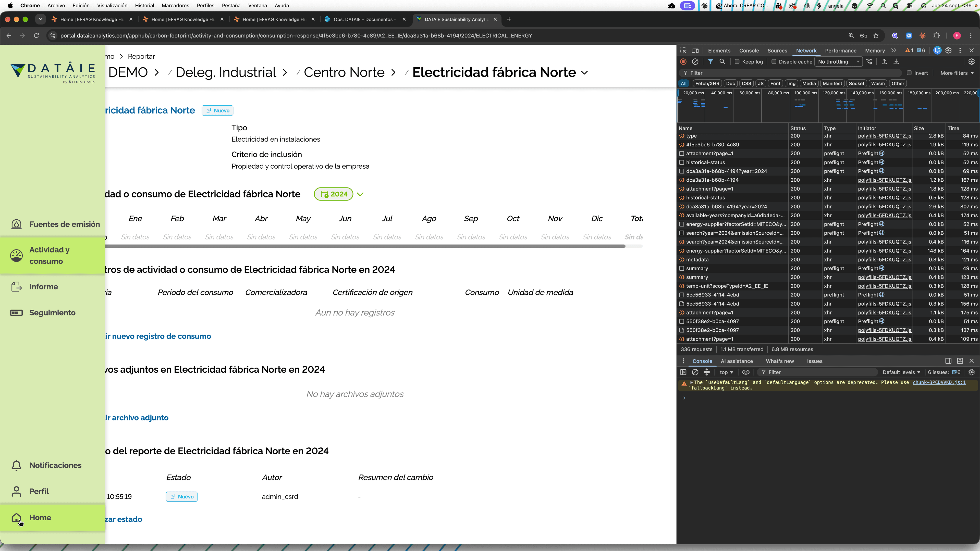Image resolution: width=980 pixels, height=551 pixels.
Task: Open console settings gear
Action: click(x=971, y=372)
